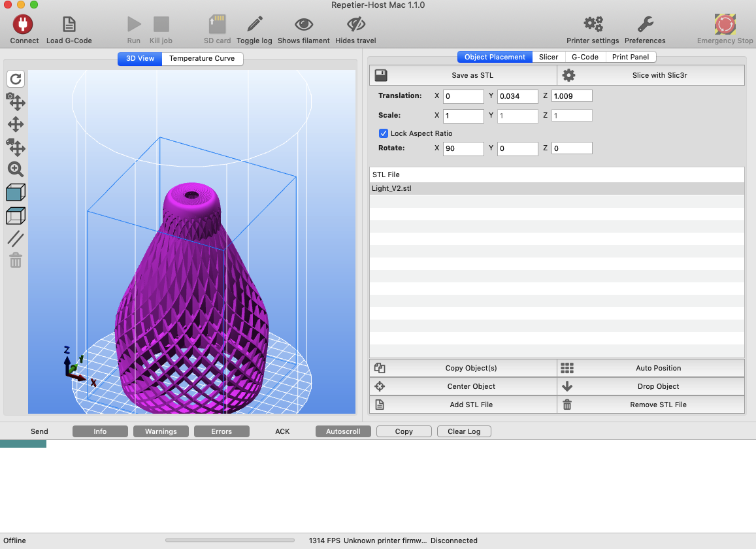
Task: Click the Save as STL button
Action: (x=463, y=75)
